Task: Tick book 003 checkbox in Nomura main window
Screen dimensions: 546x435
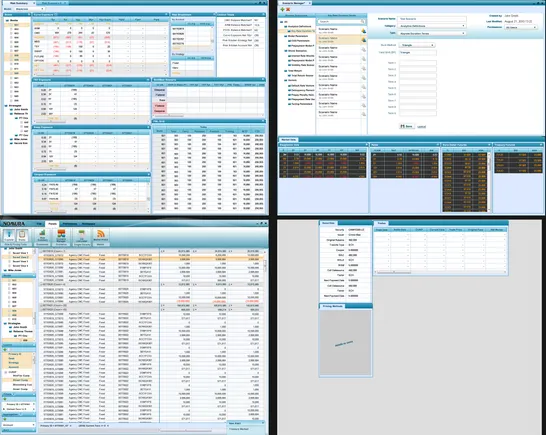Action: 9,289
